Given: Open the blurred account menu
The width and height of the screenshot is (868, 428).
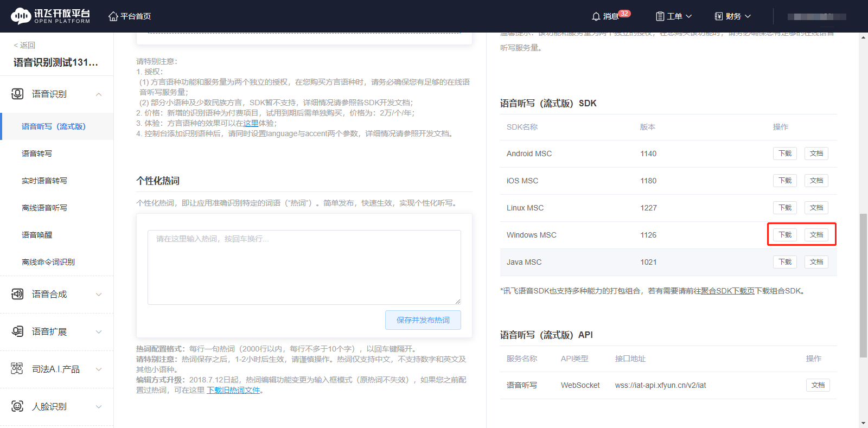Looking at the screenshot, I should 817,17.
